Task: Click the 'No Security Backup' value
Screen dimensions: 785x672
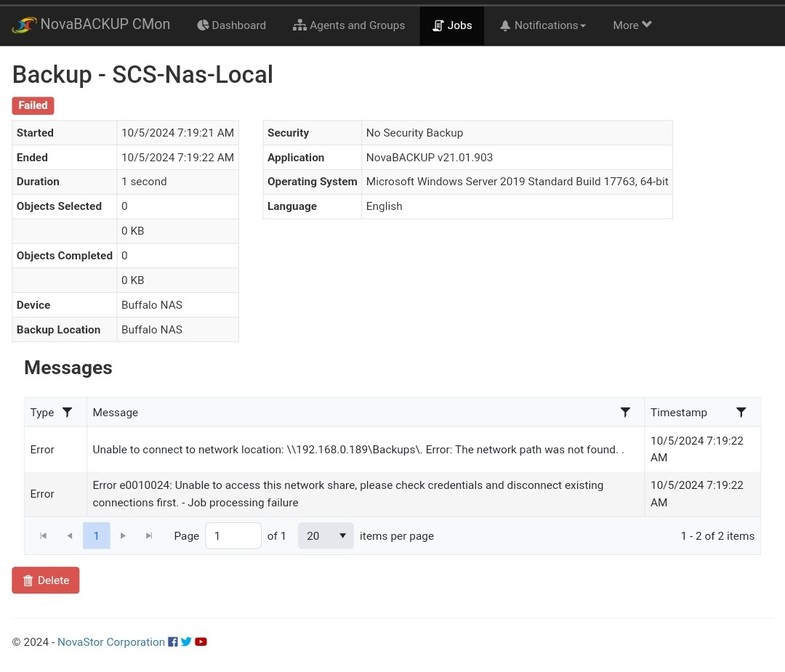Action: click(x=414, y=133)
